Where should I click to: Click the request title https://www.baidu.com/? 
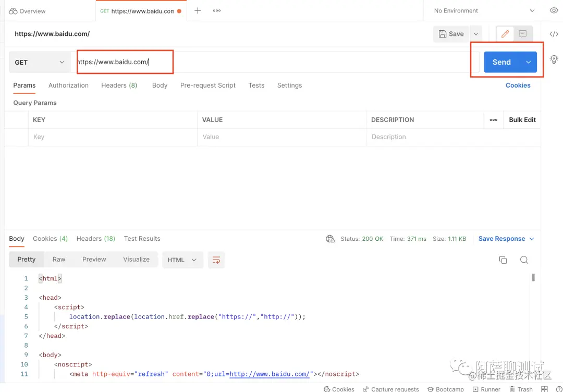point(52,34)
